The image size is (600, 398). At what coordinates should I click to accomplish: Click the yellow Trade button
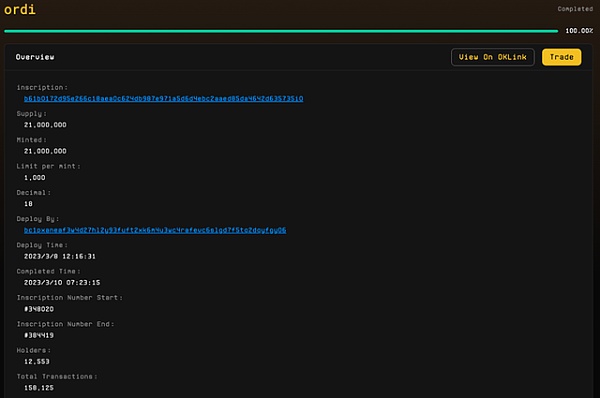click(561, 57)
